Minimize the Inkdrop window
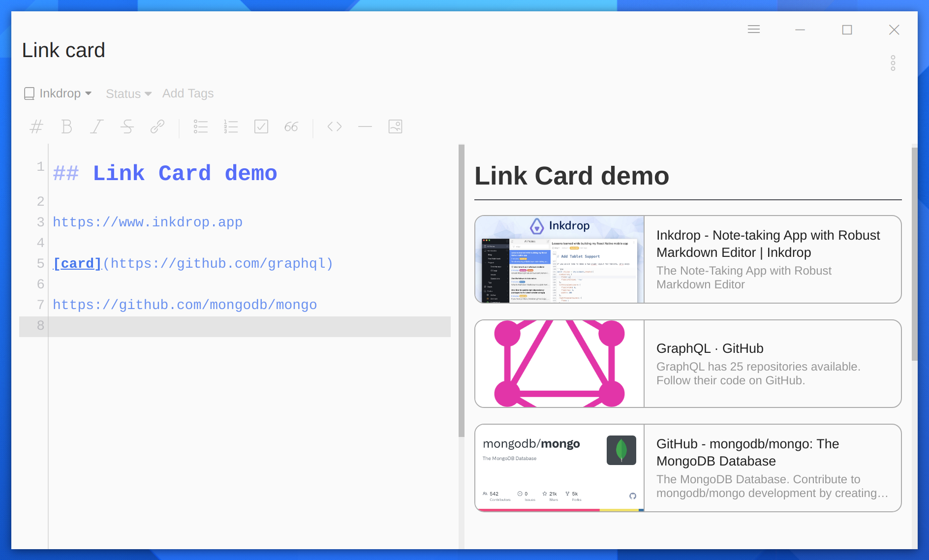The image size is (929, 560). (800, 30)
